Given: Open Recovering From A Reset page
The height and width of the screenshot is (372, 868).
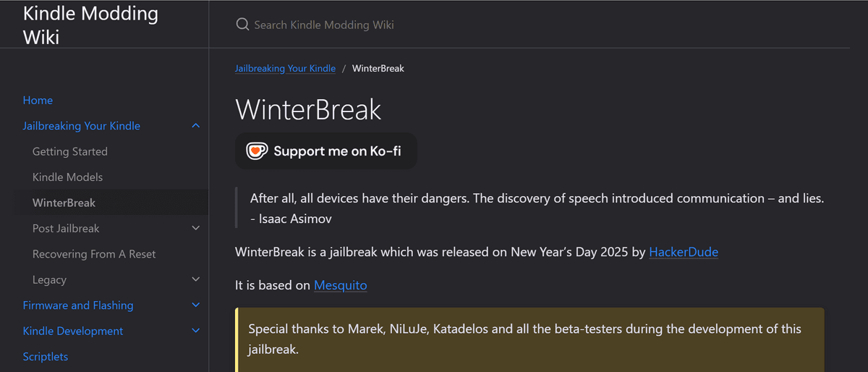Looking at the screenshot, I should coord(94,254).
